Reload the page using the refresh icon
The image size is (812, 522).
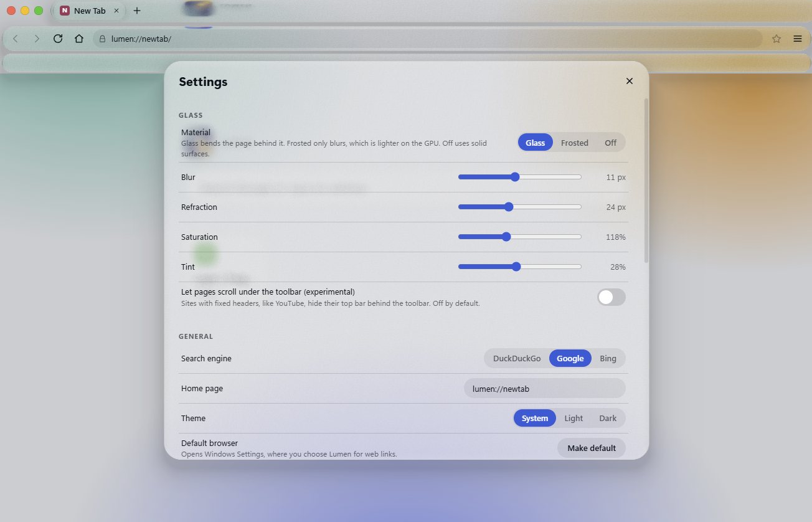[x=58, y=39]
